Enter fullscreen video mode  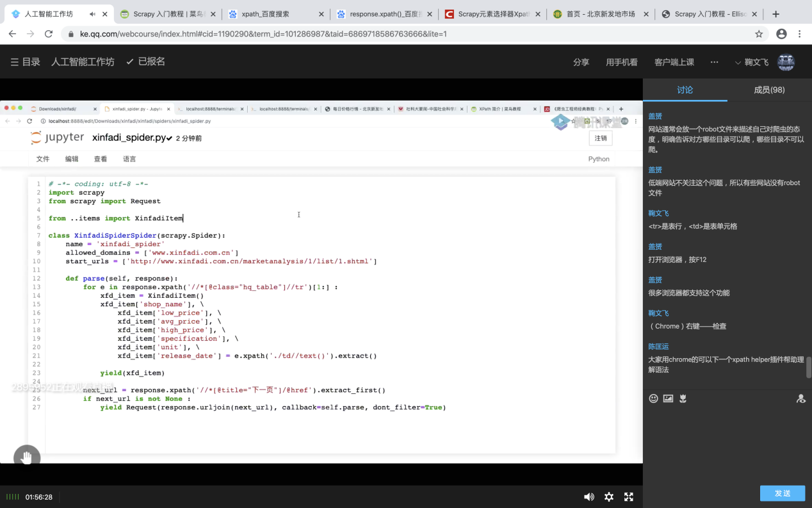tap(629, 497)
